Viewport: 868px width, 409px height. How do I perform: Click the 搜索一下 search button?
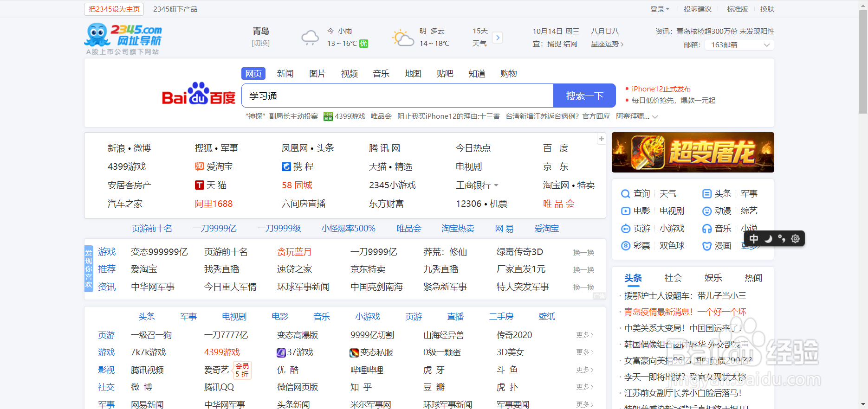584,96
